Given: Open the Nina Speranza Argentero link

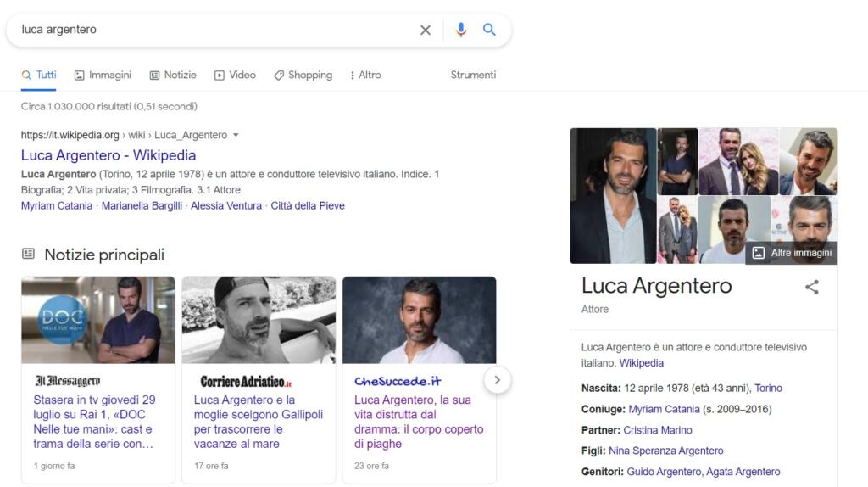Looking at the screenshot, I should (666, 451).
